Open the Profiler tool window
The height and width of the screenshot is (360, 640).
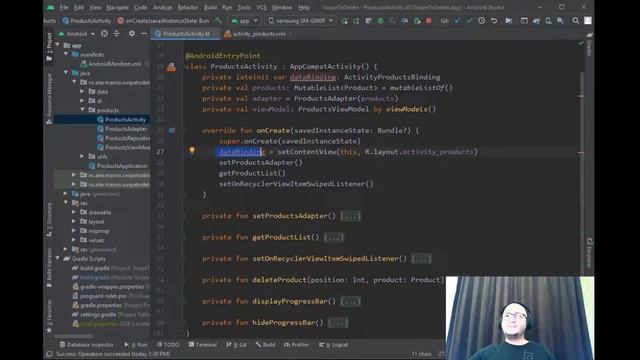tap(296, 345)
